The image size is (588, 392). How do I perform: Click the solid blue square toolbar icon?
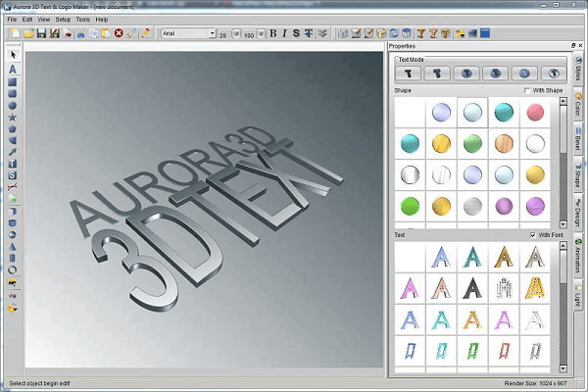(485, 33)
